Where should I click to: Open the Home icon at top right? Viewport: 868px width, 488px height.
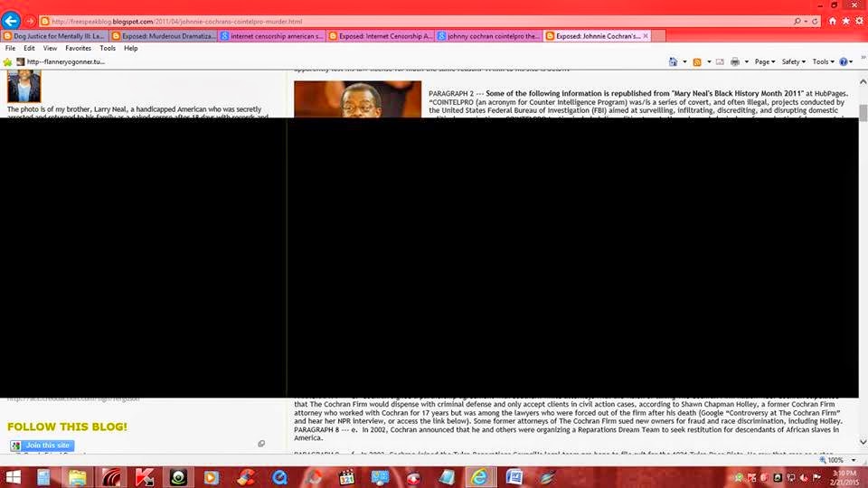click(x=832, y=21)
